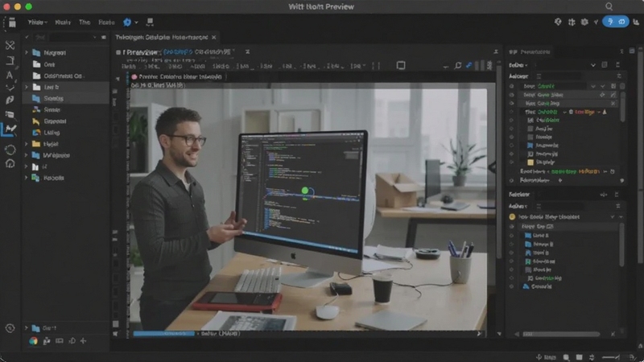This screenshot has width=644, height=362.
Task: Expand the lone folder near bottom of project panel
Action: click(27, 328)
